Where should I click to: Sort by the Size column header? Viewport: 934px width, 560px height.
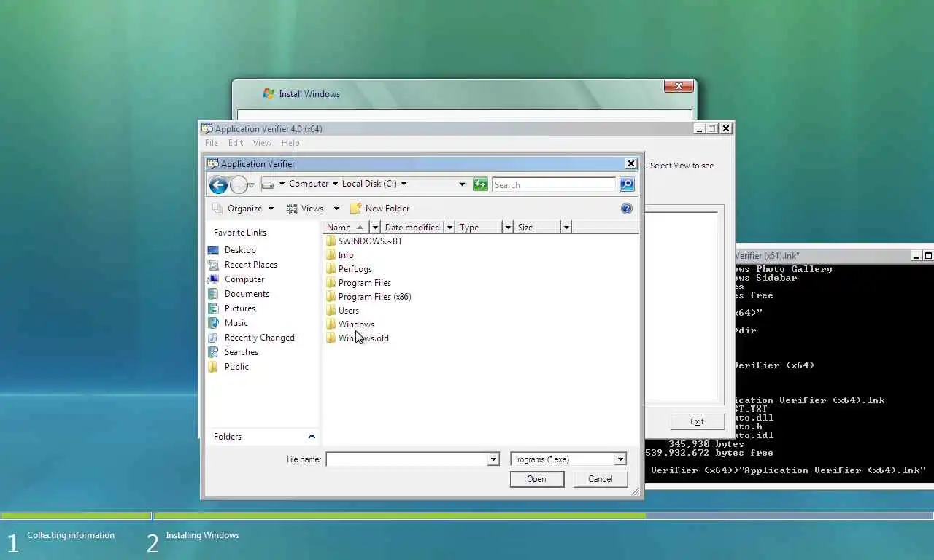pos(537,227)
